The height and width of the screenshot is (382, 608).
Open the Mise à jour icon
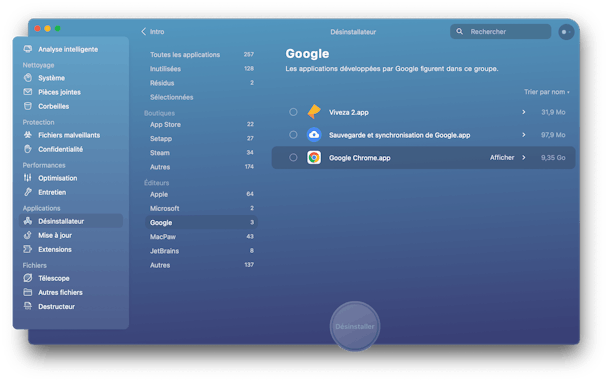pos(28,235)
